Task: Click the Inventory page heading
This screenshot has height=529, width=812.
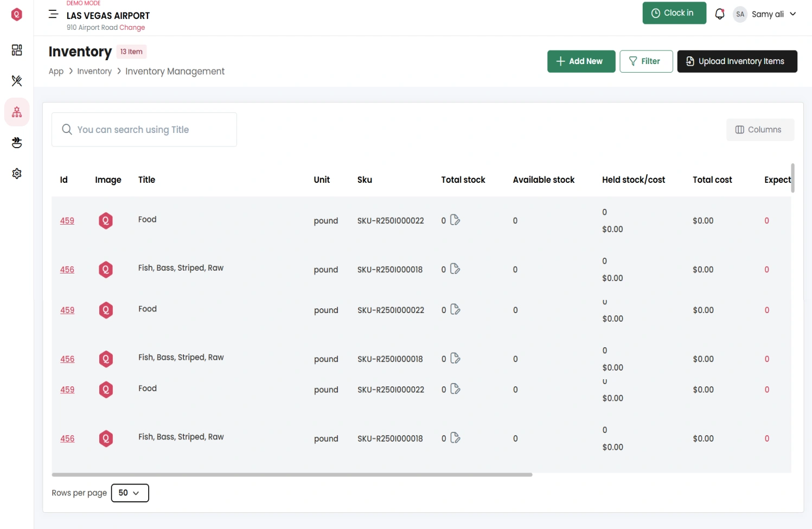Action: click(80, 52)
